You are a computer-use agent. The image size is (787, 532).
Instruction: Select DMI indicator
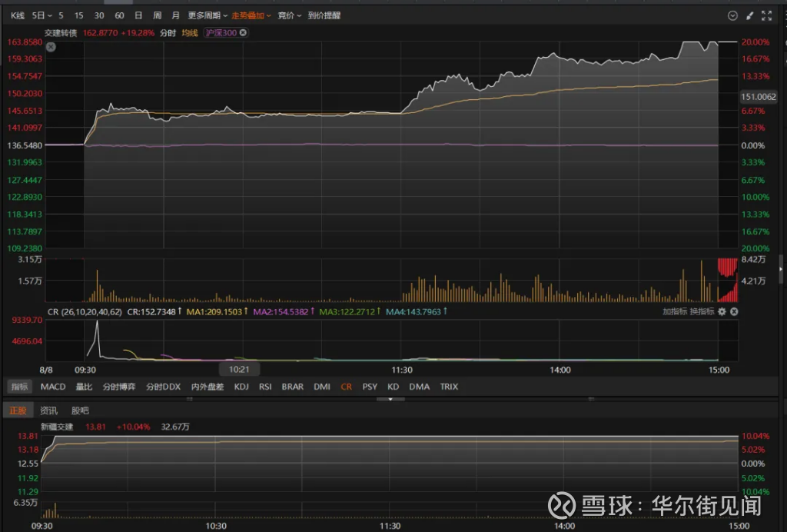[322, 387]
